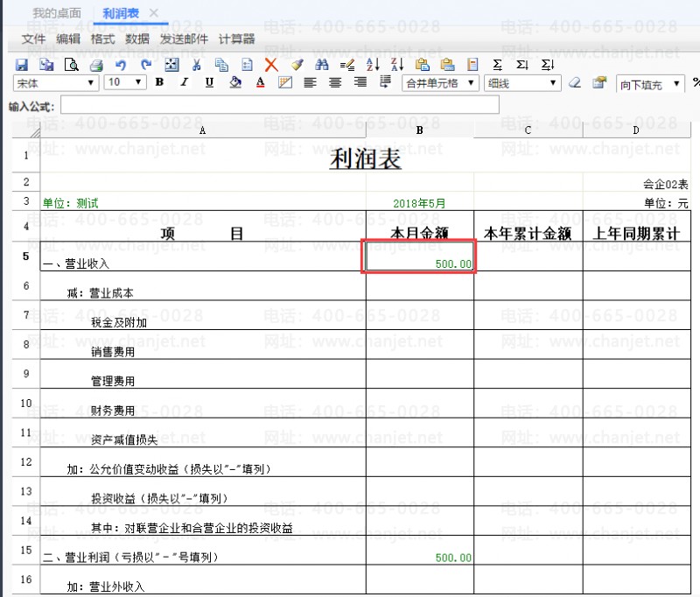Click the Save As icon with two disks
The image size is (700, 597).
46,65
